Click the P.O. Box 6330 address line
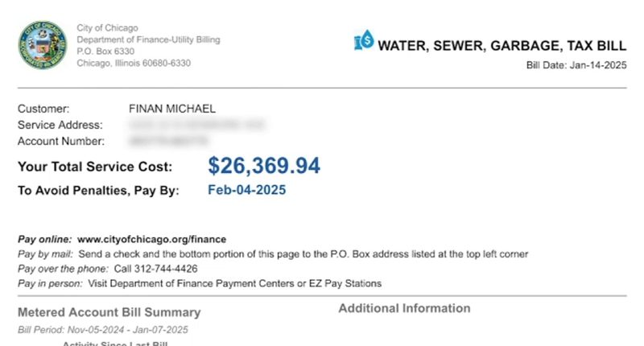The image size is (644, 346). click(106, 51)
